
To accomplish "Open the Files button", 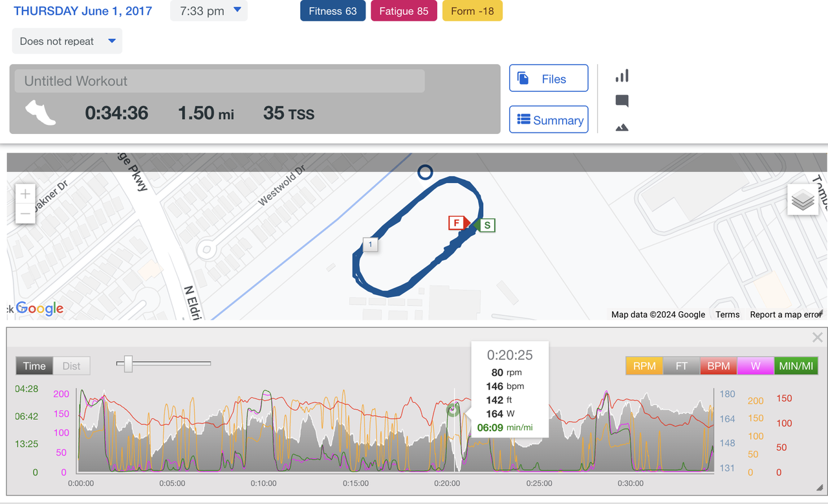I will 549,79.
